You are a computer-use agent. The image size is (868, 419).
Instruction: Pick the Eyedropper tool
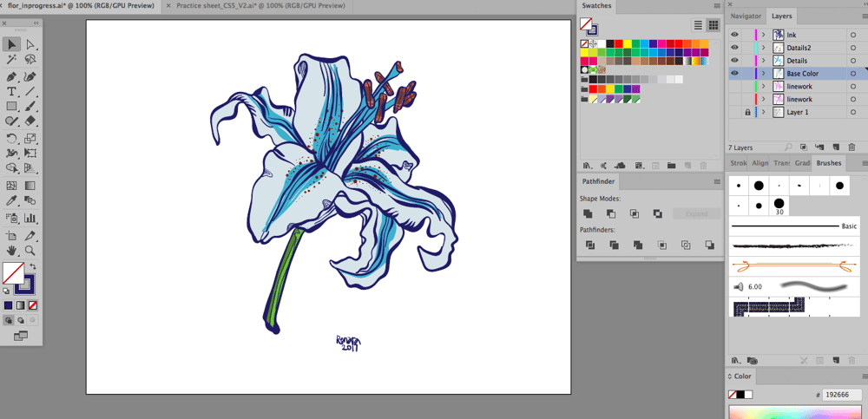point(11,200)
